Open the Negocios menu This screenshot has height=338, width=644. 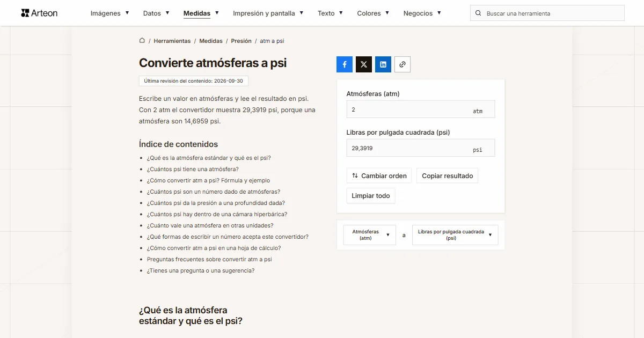(422, 13)
